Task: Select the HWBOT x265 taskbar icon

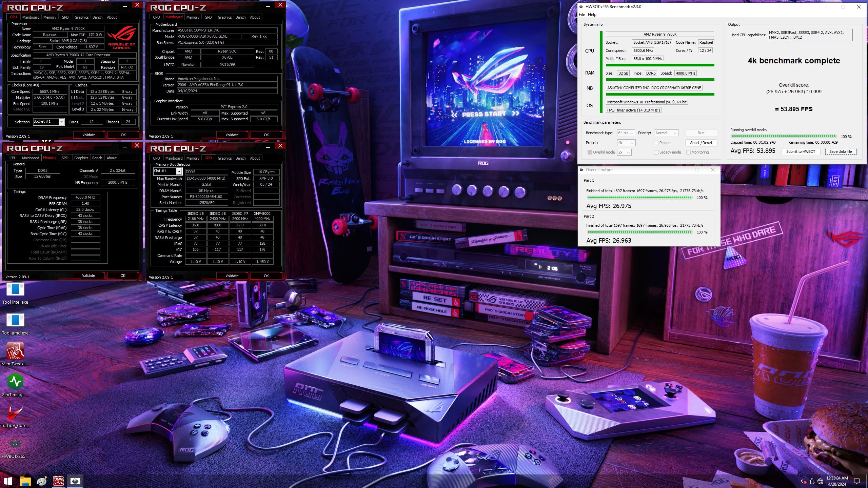Action: point(75,481)
